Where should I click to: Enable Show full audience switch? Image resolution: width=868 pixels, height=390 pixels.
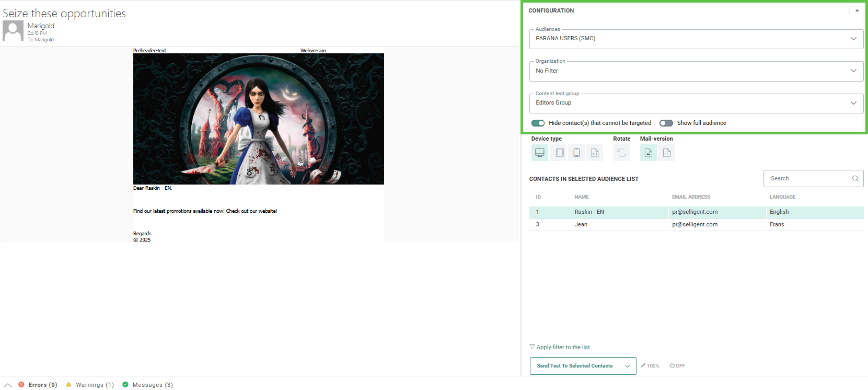pyautogui.click(x=666, y=123)
